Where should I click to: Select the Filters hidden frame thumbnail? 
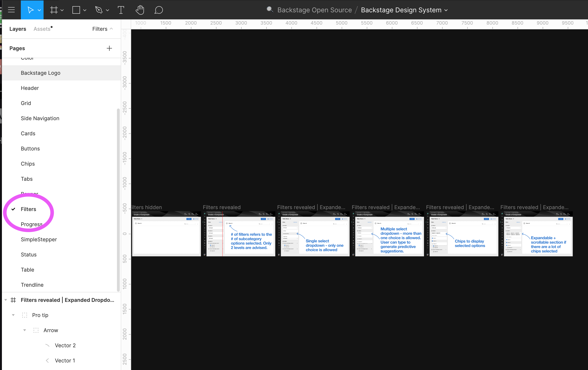point(166,233)
